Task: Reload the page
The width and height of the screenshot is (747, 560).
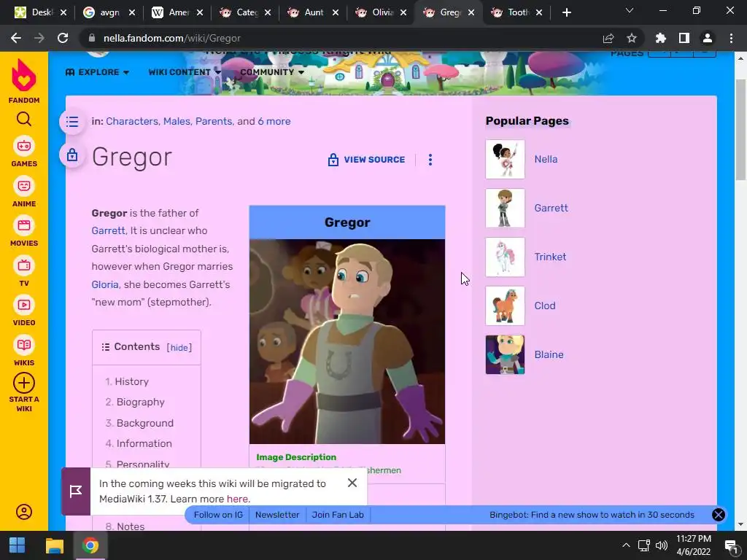Action: tap(63, 38)
